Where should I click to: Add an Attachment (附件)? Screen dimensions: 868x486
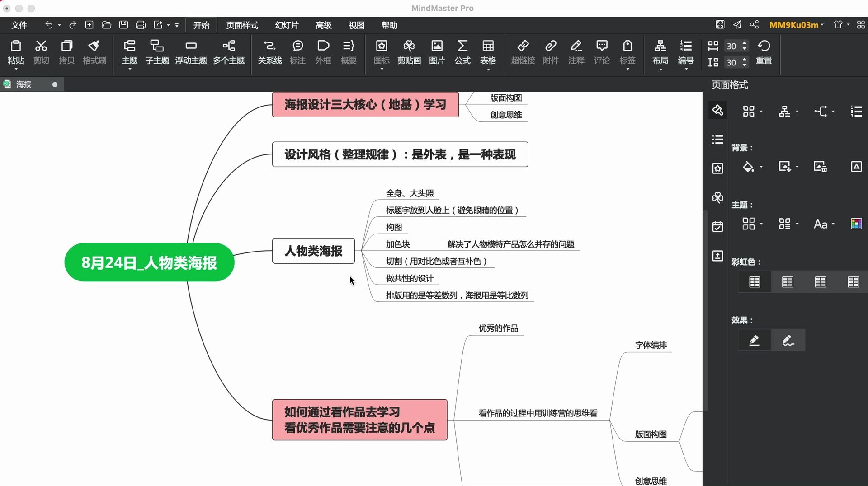551,52
